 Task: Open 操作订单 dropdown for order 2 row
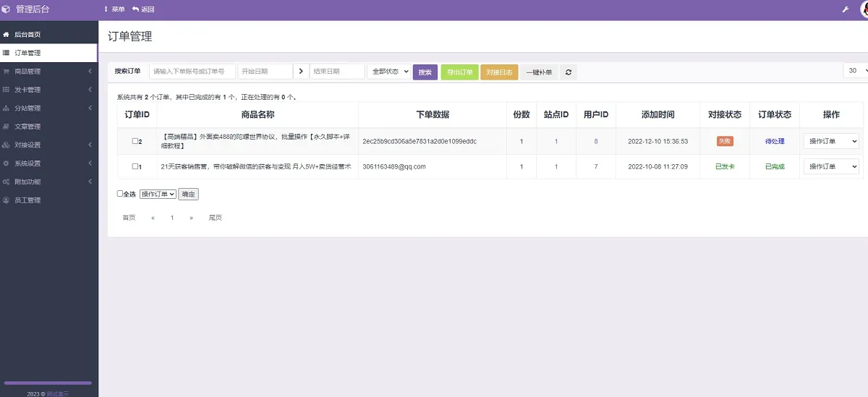pos(831,141)
